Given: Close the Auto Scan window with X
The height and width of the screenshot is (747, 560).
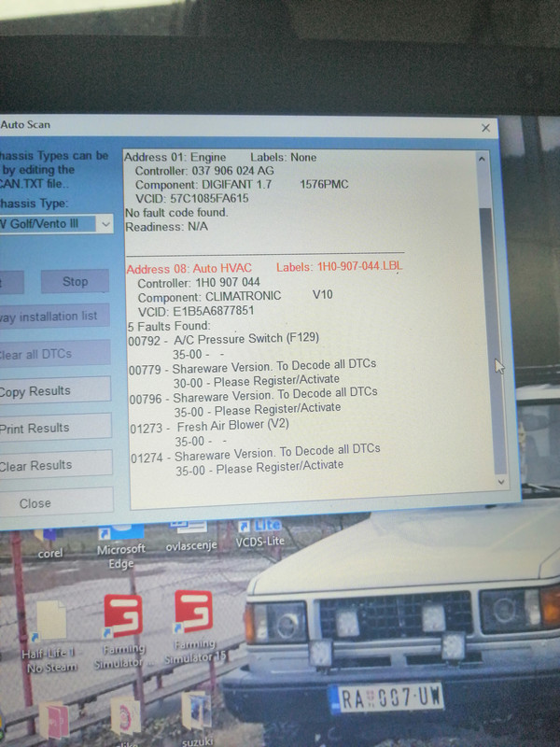Looking at the screenshot, I should point(485,128).
